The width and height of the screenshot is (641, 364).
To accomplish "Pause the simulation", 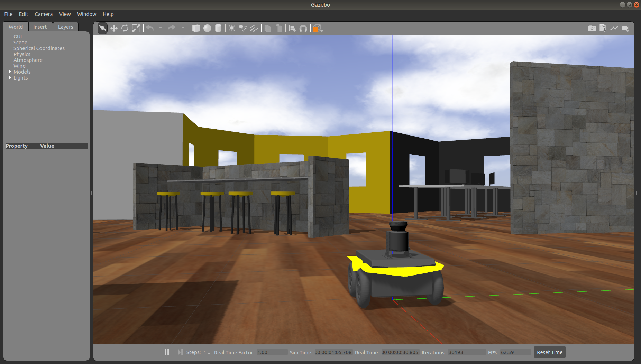I will click(x=167, y=352).
